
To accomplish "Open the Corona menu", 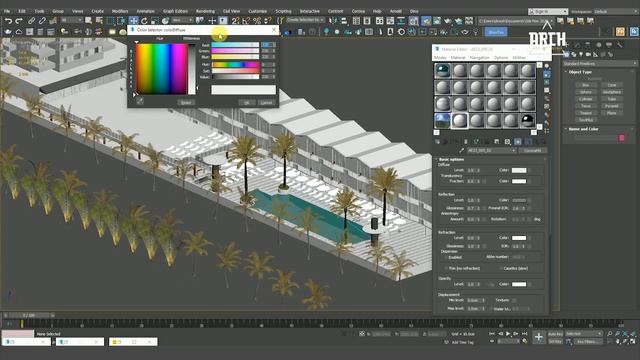I will click(358, 11).
